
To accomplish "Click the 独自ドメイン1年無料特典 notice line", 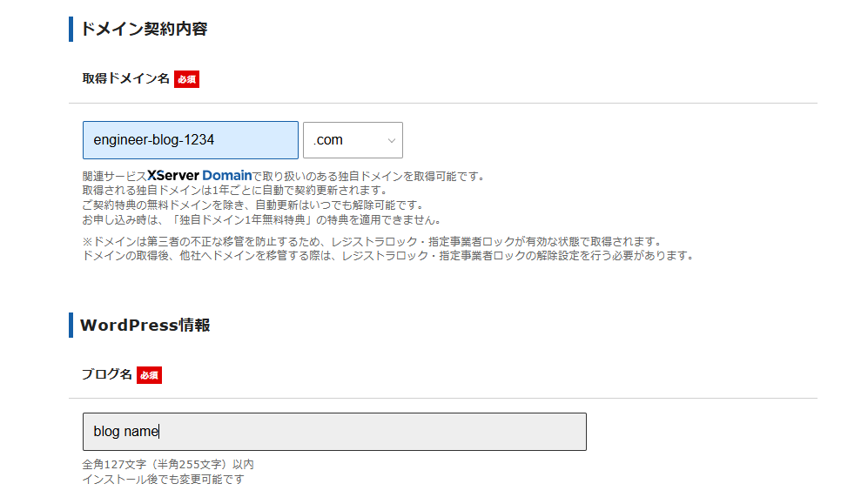I will point(262,219).
